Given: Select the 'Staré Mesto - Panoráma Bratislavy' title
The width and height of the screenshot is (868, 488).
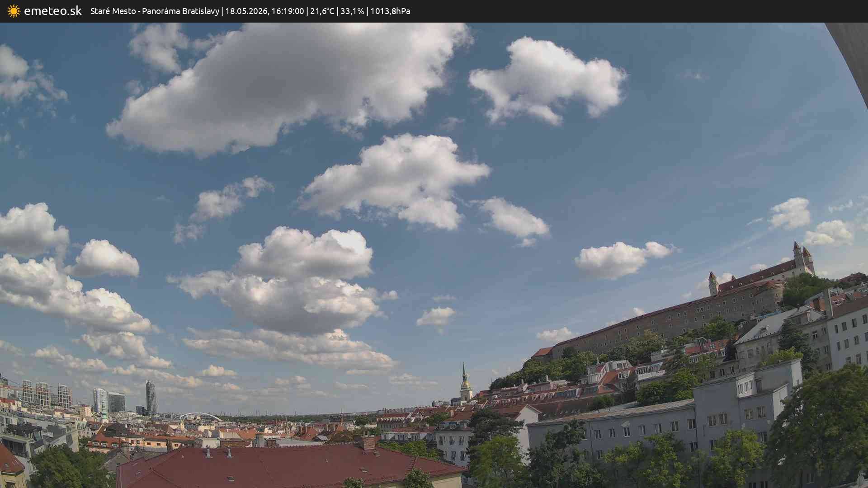Looking at the screenshot, I should tap(155, 11).
